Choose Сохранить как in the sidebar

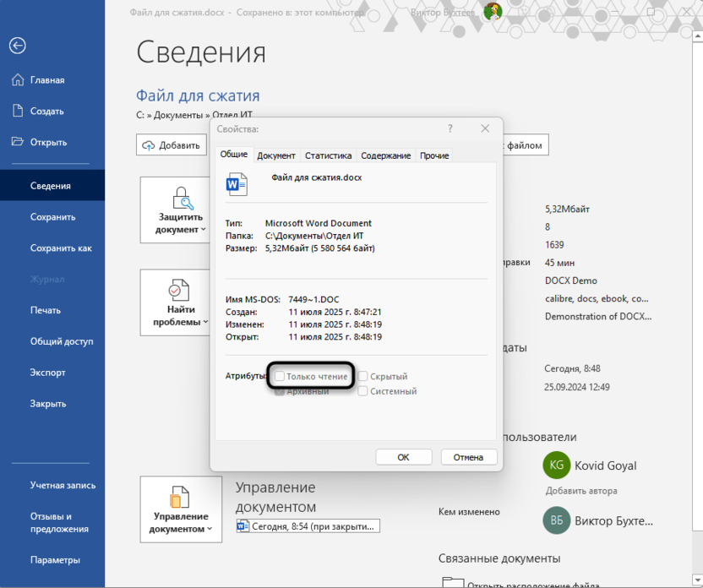point(52,248)
